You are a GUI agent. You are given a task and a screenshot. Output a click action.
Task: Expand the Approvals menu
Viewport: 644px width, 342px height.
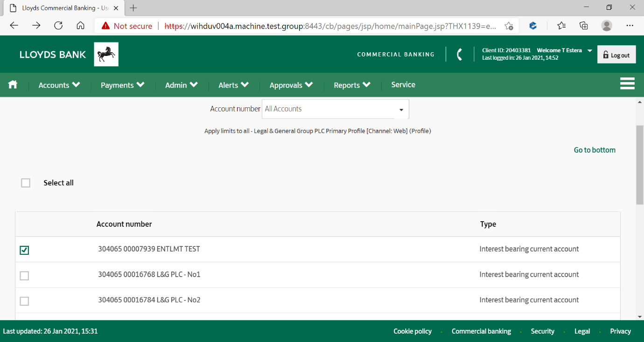point(291,85)
